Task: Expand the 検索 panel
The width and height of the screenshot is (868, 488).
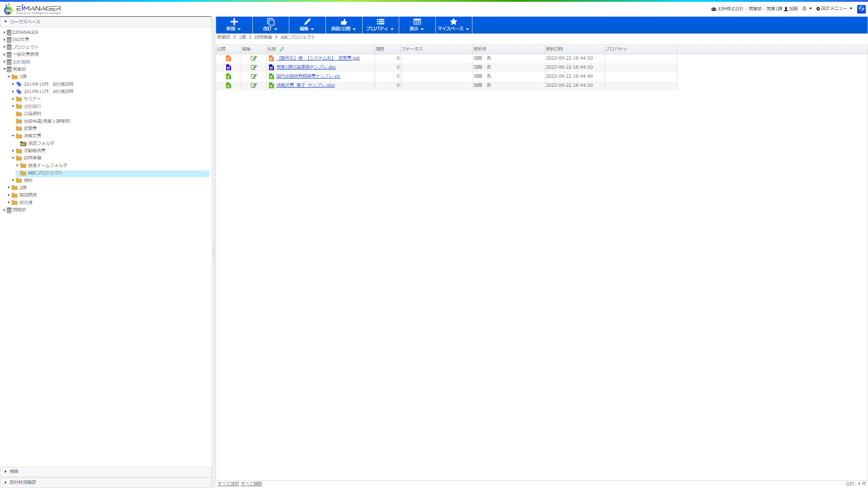Action: 106,471
